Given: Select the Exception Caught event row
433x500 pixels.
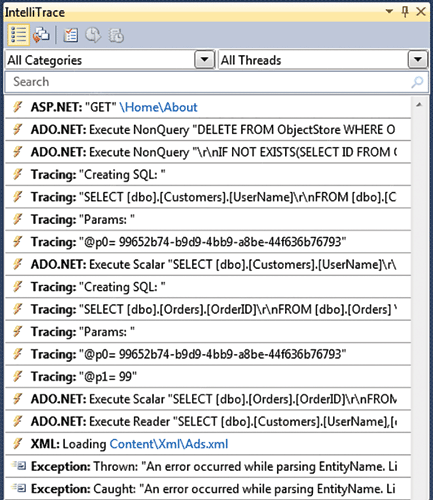Looking at the screenshot, I should click(208, 489).
